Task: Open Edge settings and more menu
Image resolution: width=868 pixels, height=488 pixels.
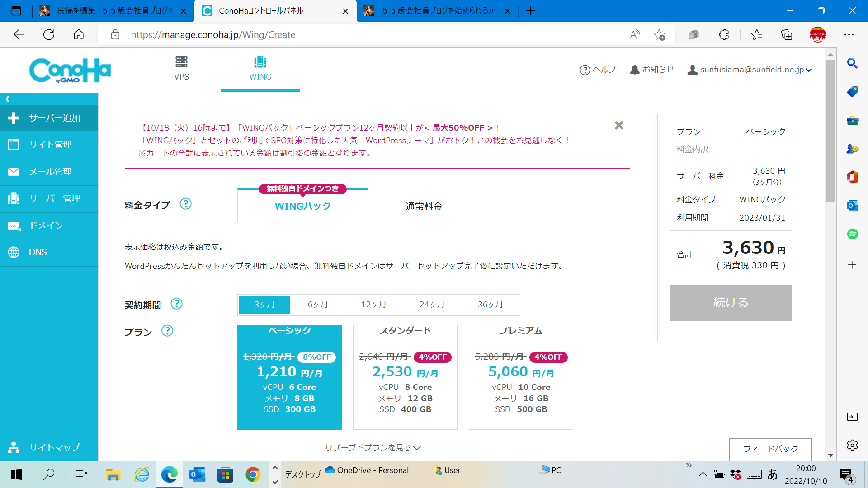Action: click(849, 35)
